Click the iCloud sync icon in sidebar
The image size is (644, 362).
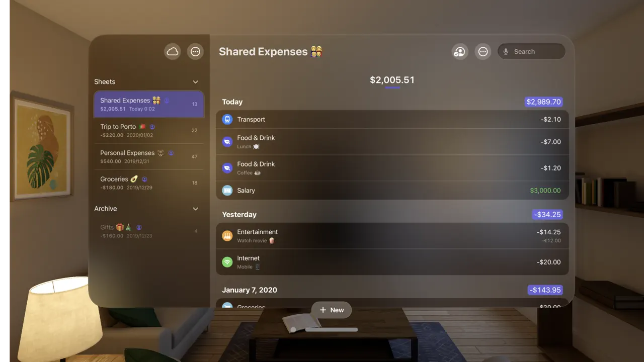point(173,51)
